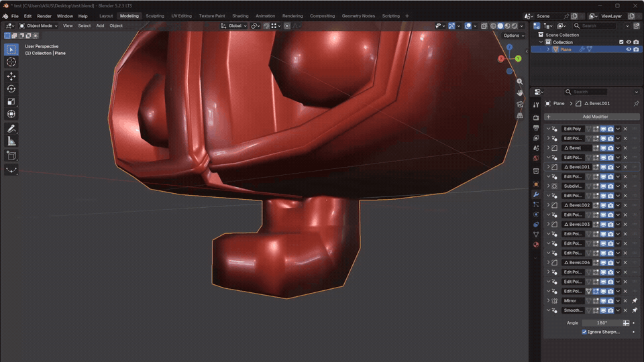Toggle Ignore Sharpness checkbox
The height and width of the screenshot is (362, 644).
584,332
